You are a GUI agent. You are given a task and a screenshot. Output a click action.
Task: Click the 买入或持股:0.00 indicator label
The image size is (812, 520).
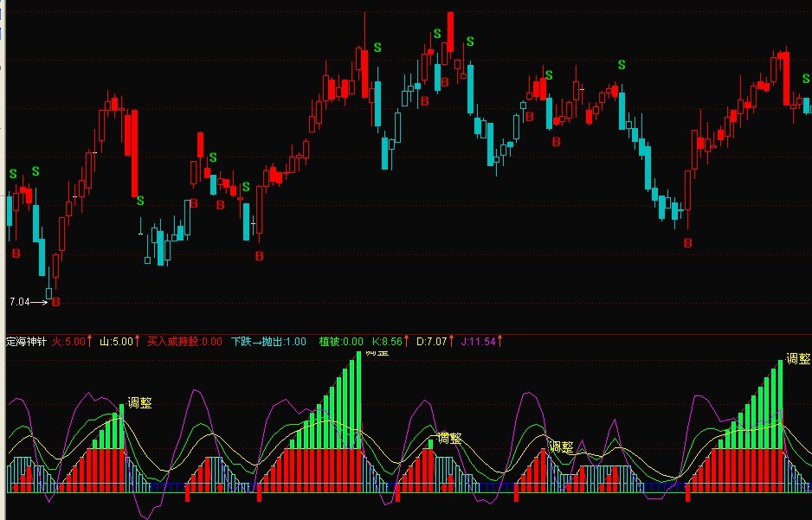[184, 342]
